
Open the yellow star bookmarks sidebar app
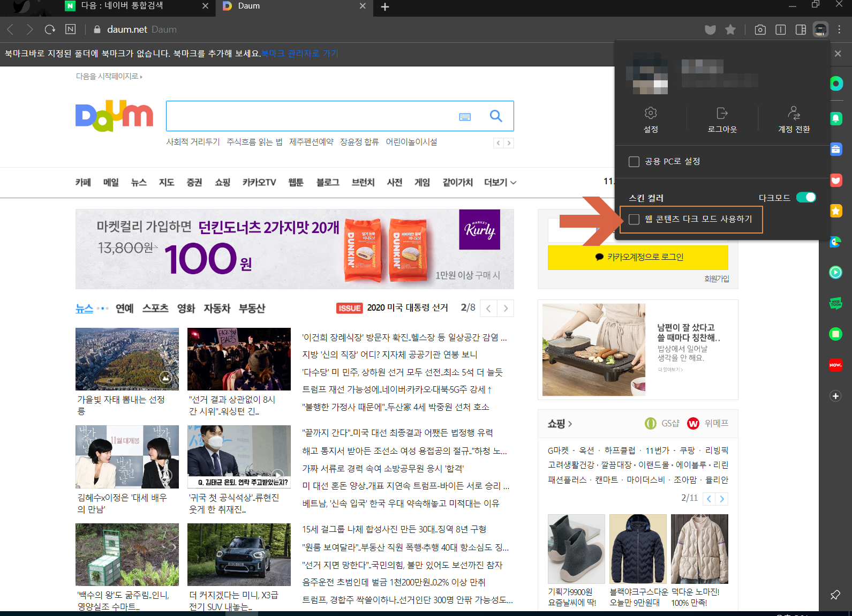click(x=836, y=211)
